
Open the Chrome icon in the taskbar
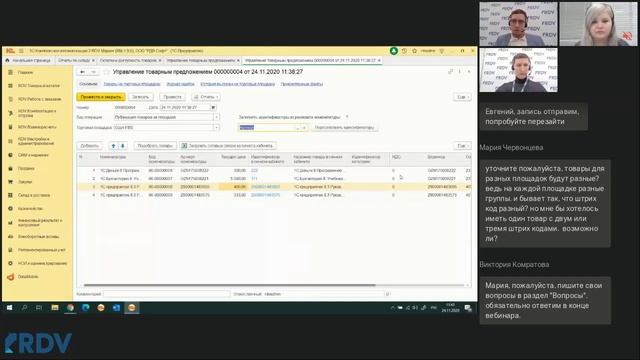[x=70, y=308]
